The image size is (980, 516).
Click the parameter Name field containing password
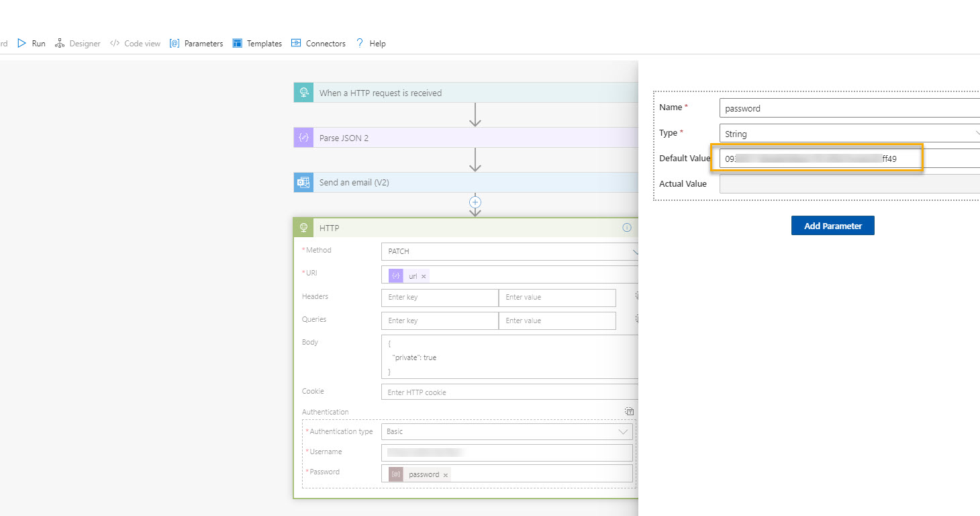pos(850,107)
